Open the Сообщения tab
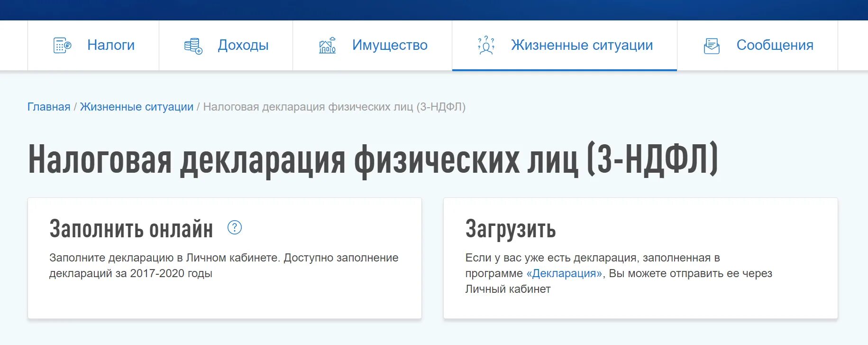The height and width of the screenshot is (345, 868). [x=758, y=46]
